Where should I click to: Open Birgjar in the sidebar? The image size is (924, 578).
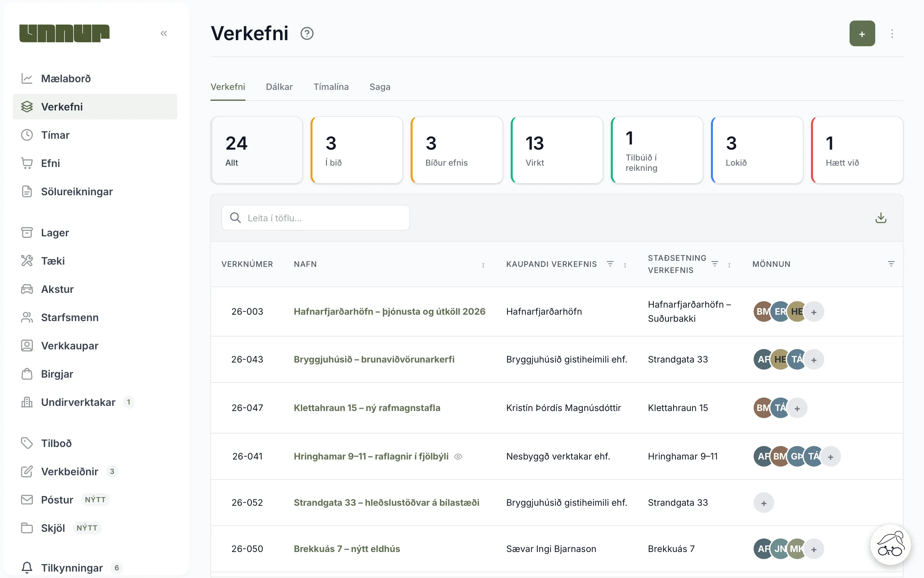click(x=95, y=374)
